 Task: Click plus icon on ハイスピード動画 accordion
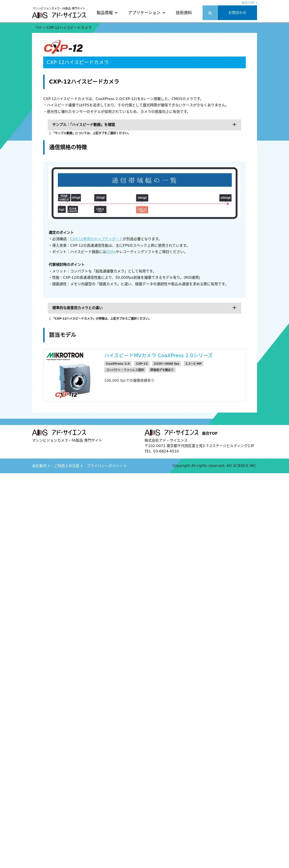234,125
